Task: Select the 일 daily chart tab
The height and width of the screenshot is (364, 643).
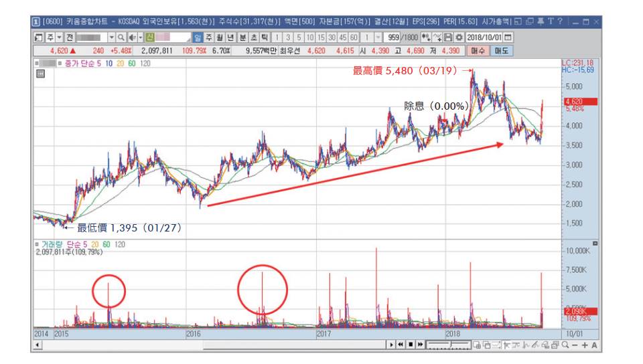Action: point(198,37)
